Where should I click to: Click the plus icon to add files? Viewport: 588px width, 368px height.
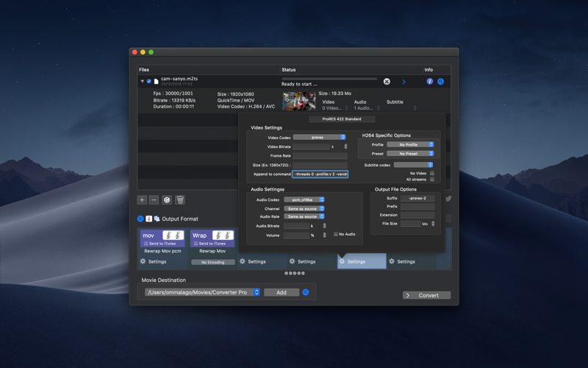142,200
